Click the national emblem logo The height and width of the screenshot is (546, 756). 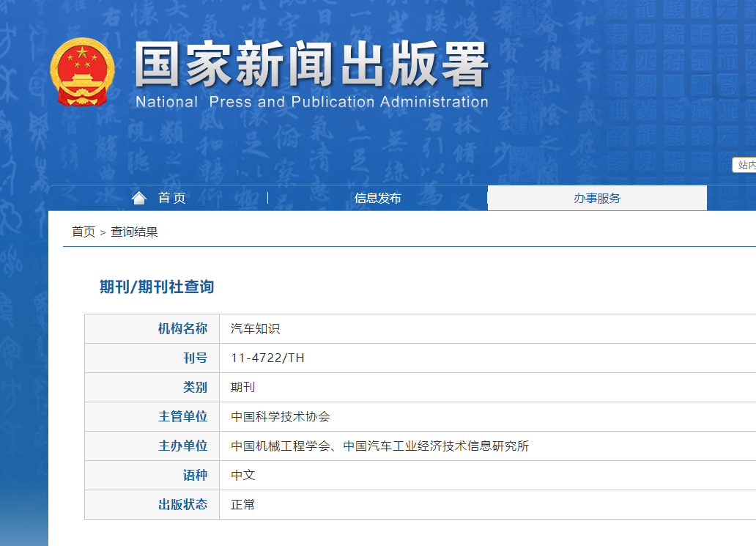tap(82, 73)
